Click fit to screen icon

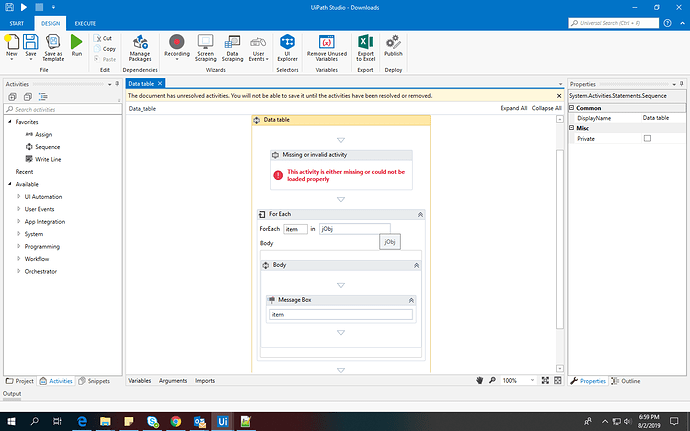point(545,380)
